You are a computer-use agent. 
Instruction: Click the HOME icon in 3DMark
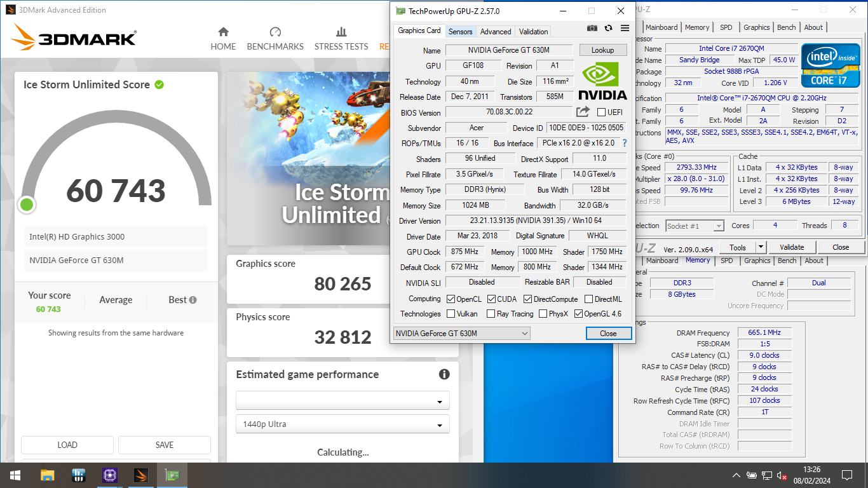tap(223, 32)
